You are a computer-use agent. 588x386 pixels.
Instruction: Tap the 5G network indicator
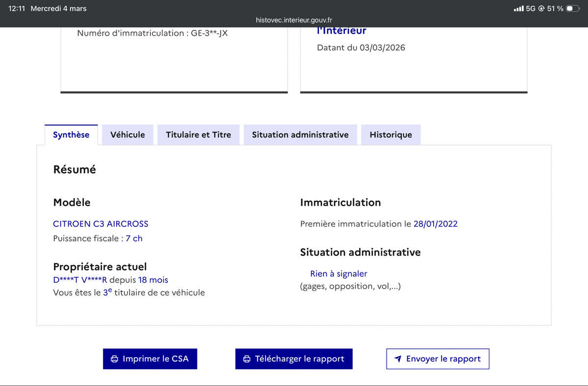pyautogui.click(x=530, y=8)
